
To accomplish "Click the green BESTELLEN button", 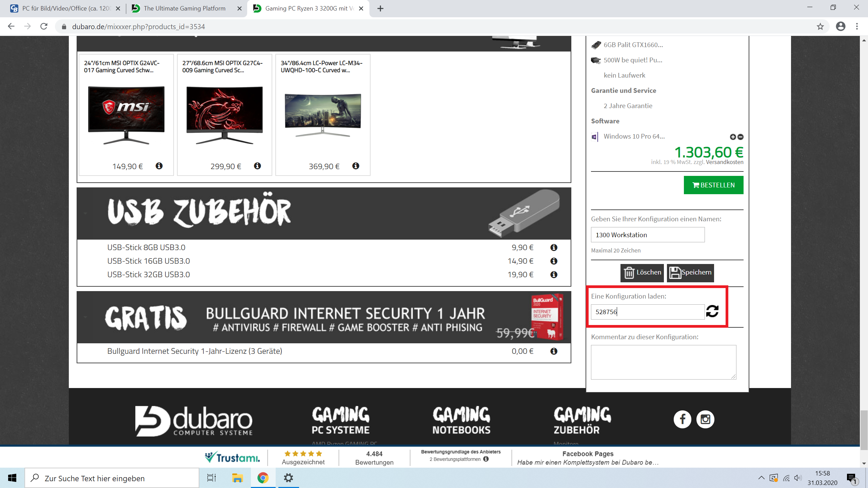I will coord(713,185).
